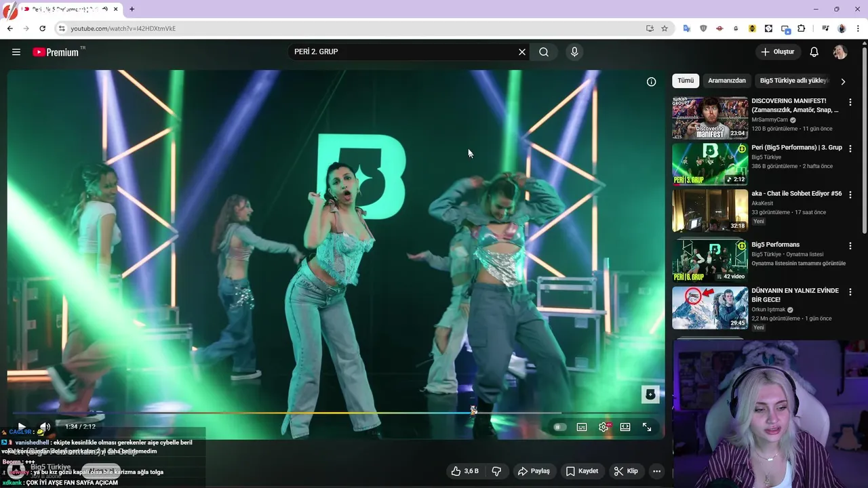Open the shield extension icon
868x488 pixels.
[703, 28]
